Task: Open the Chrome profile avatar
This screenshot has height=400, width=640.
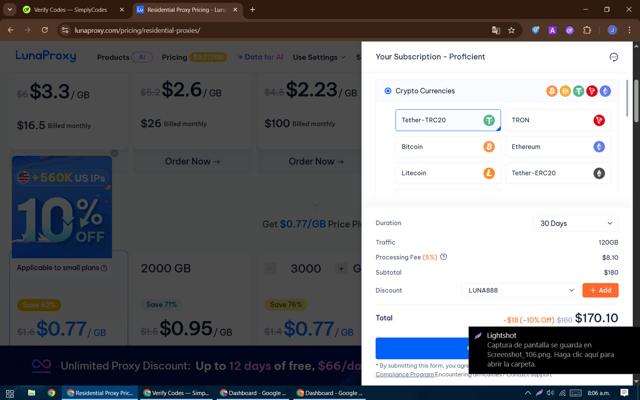Action: point(612,30)
